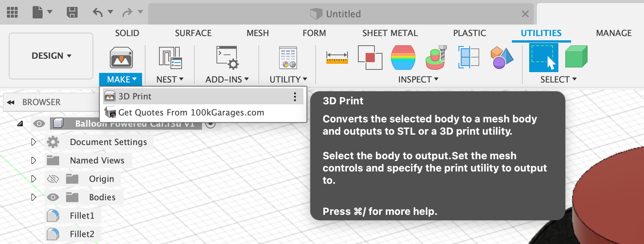Activate the window Select tool icon
Screen dimensions: 644x244
[543, 58]
